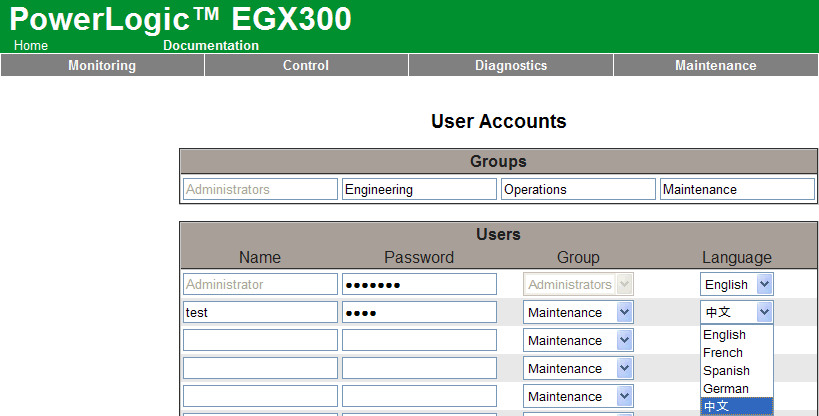Click the Administrator password field
Viewport: 819px width, 416px height.
coord(419,284)
